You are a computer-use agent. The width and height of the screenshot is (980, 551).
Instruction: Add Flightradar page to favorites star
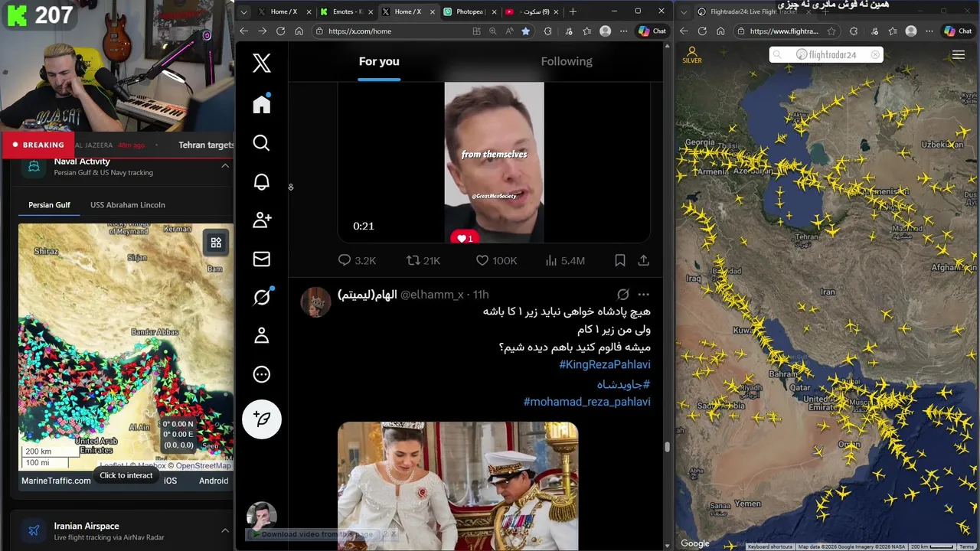831,31
